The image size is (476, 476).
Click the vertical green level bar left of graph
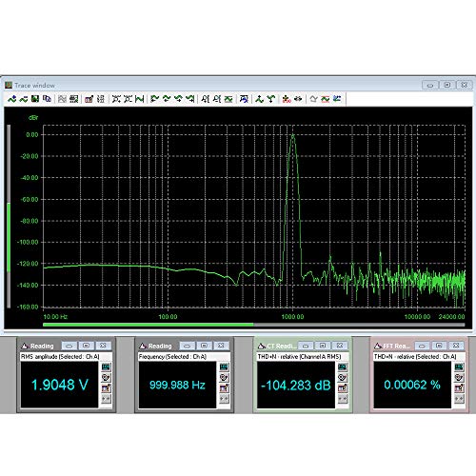click(x=9, y=237)
